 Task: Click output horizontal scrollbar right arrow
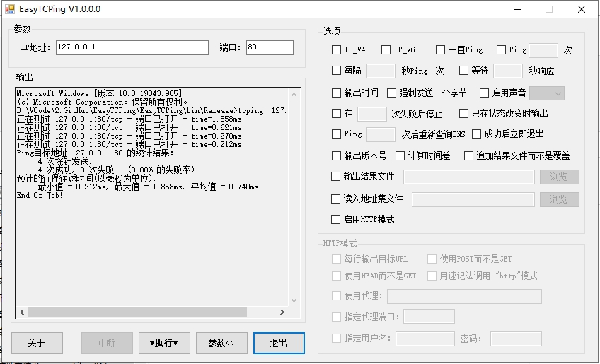pos(282,312)
